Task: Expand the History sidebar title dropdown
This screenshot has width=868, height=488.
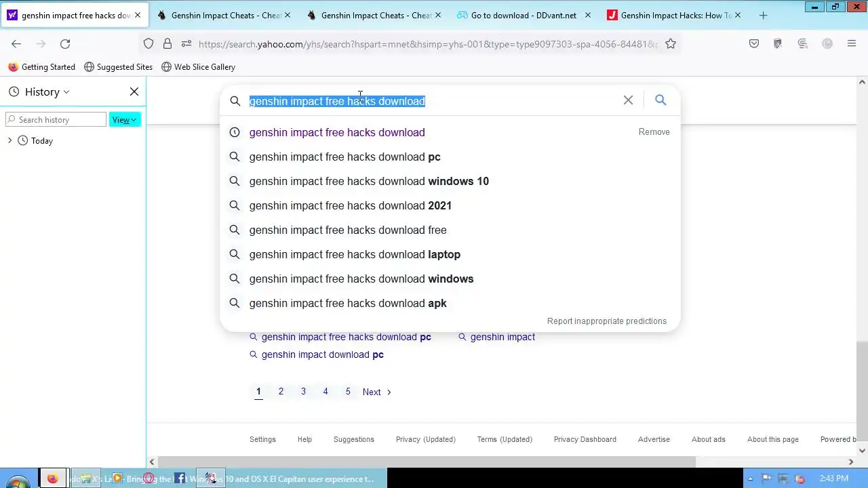Action: coord(66,92)
